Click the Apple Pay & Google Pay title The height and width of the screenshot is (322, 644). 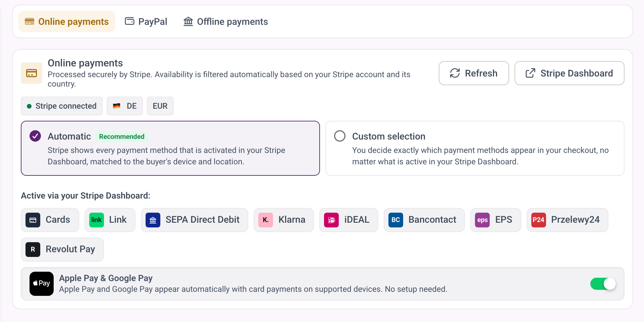pyautogui.click(x=106, y=278)
